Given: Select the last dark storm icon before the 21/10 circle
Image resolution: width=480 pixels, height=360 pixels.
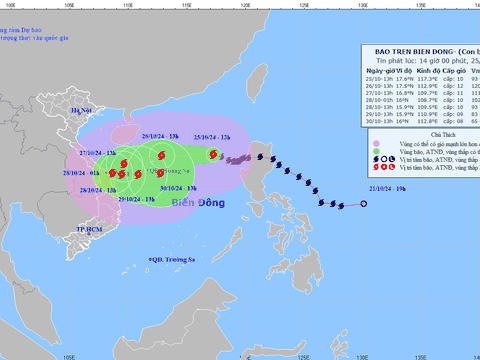Looking at the screenshot, I should [341, 206].
